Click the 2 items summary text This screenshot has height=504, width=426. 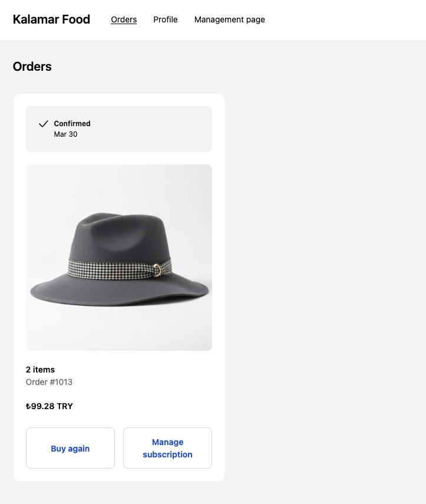pos(40,370)
